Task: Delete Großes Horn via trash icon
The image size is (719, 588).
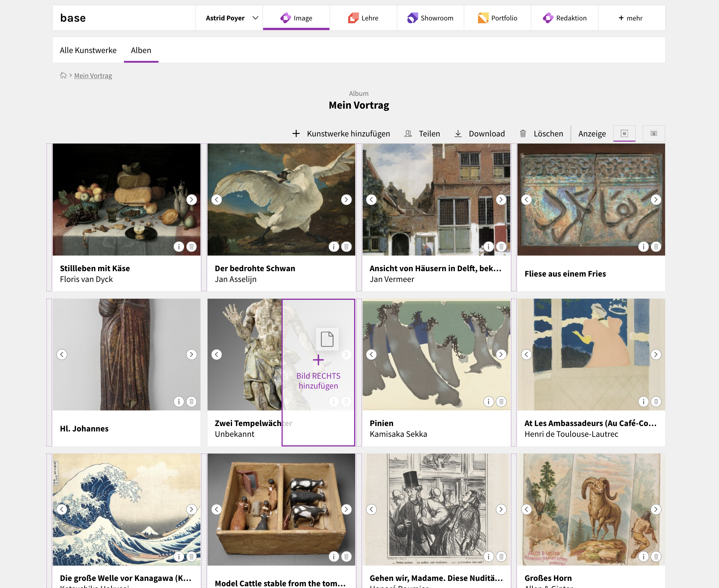Action: coord(656,557)
